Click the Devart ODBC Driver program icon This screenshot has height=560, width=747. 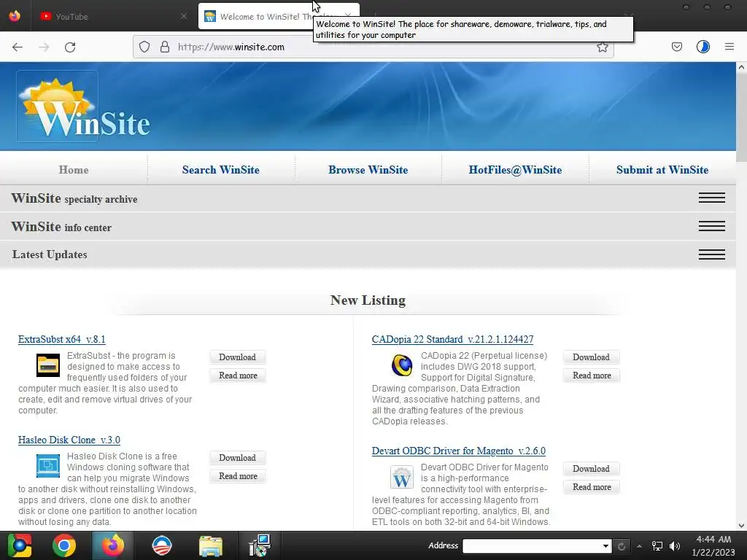pos(402,477)
